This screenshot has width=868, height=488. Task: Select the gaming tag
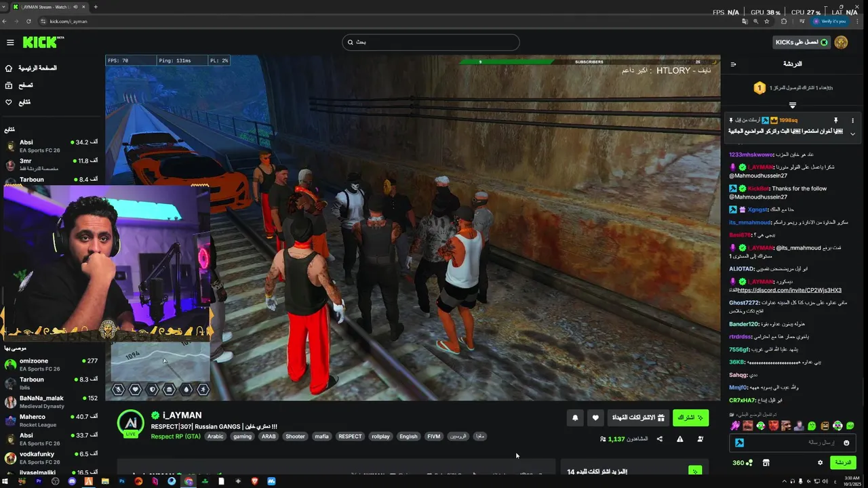point(242,436)
